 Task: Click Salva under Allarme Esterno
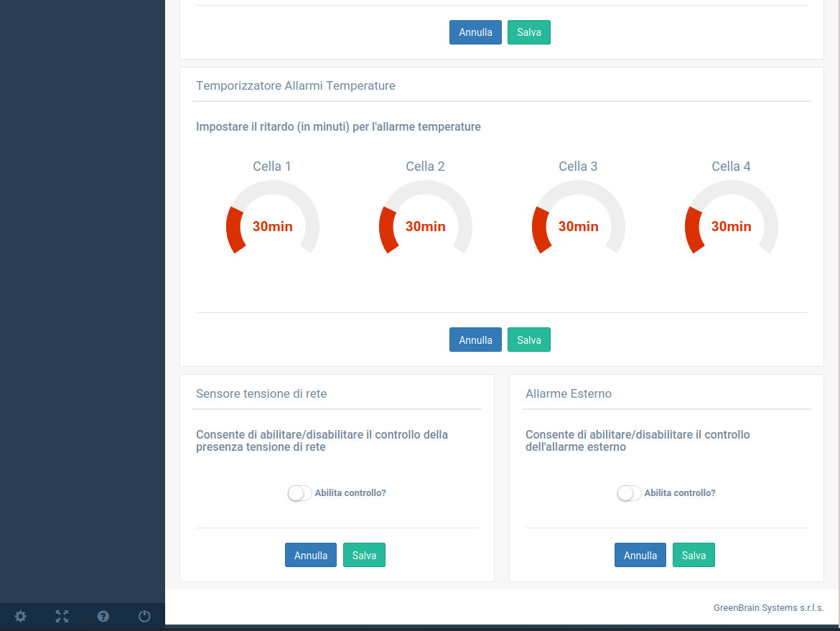coord(694,555)
